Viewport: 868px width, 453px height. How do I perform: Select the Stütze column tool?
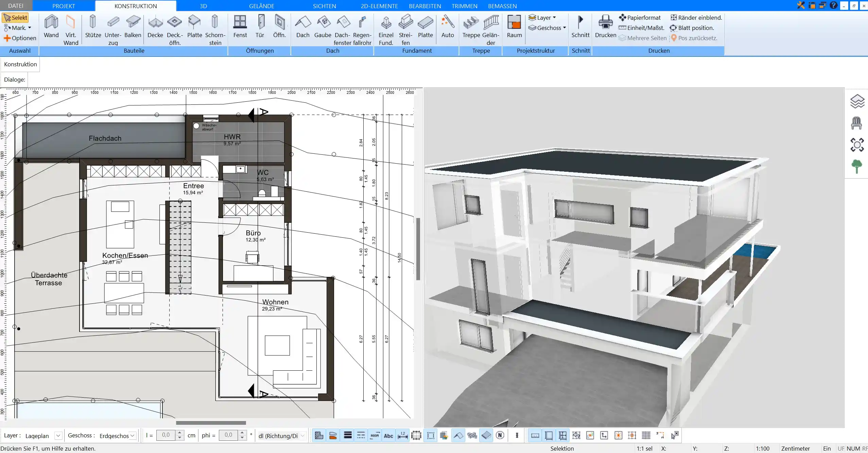pos(93,27)
